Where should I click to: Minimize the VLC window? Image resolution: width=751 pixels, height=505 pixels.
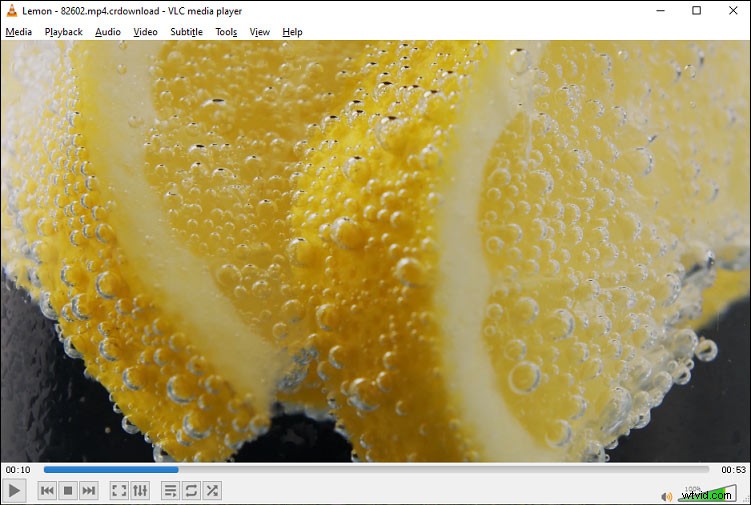pos(660,11)
